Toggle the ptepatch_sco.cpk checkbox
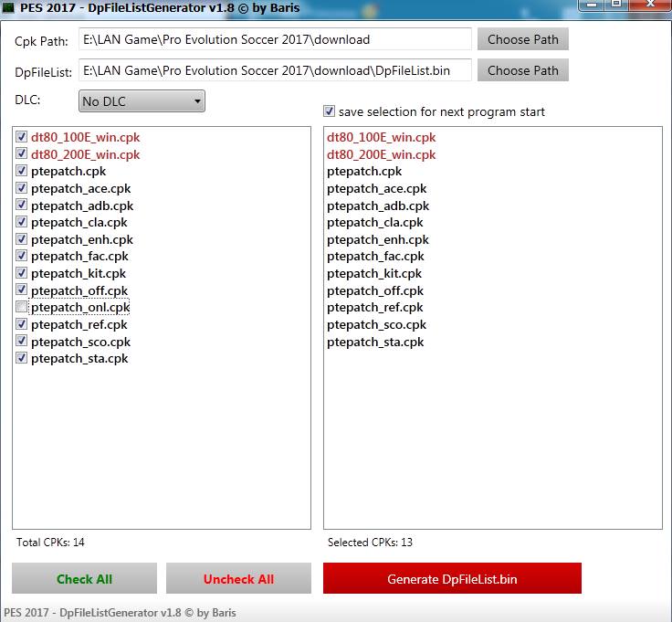This screenshot has width=672, height=622. pos(21,341)
